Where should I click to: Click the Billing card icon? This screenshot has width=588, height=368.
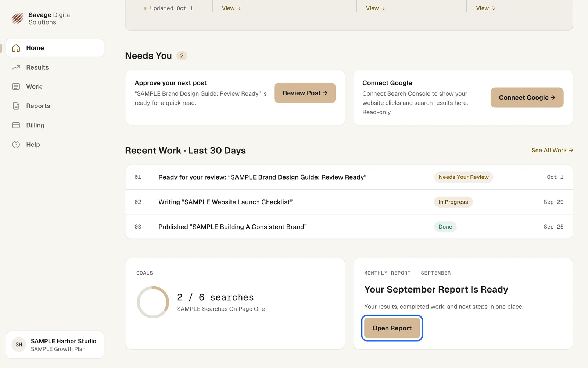click(x=16, y=125)
